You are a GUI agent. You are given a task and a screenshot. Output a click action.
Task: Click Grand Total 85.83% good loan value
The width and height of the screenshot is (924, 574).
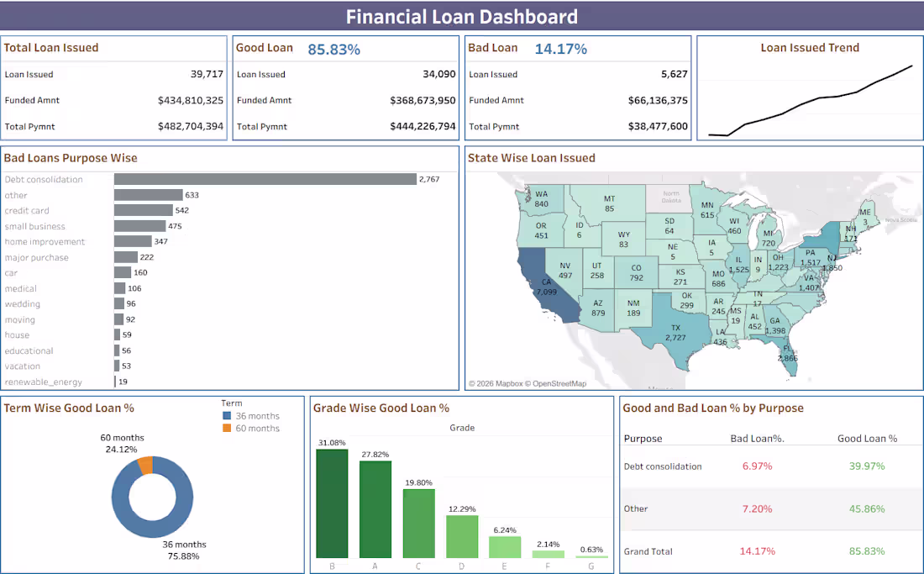click(867, 551)
